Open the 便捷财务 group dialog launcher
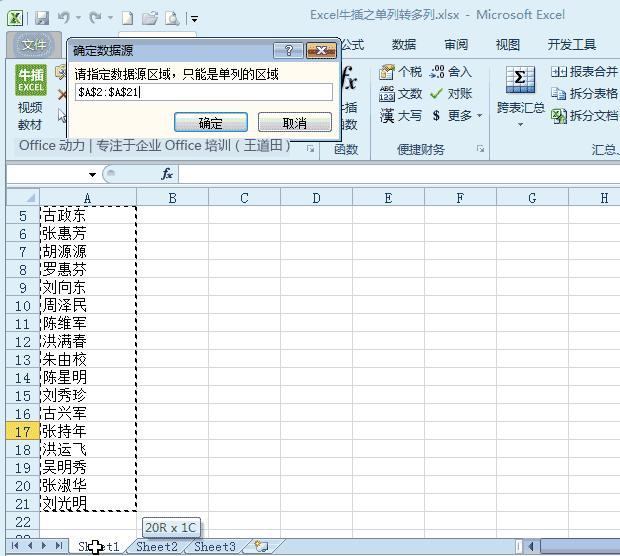The width and height of the screenshot is (620, 556). point(480,149)
